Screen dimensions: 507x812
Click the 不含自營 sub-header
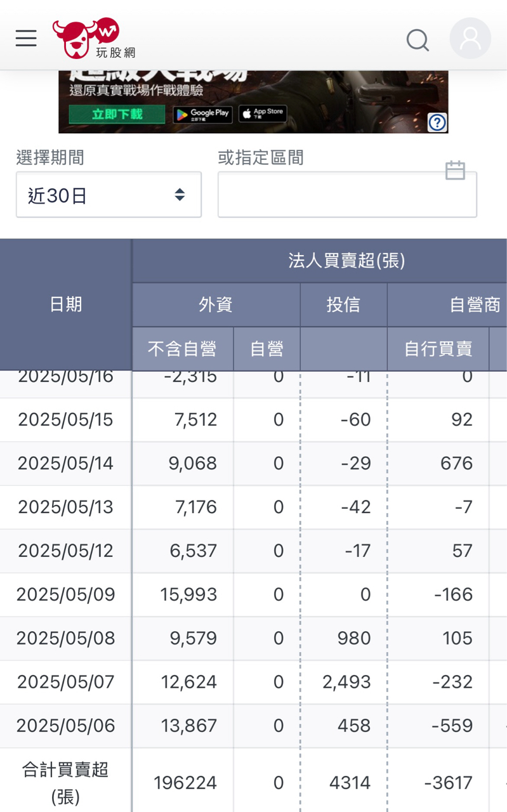coord(183,349)
